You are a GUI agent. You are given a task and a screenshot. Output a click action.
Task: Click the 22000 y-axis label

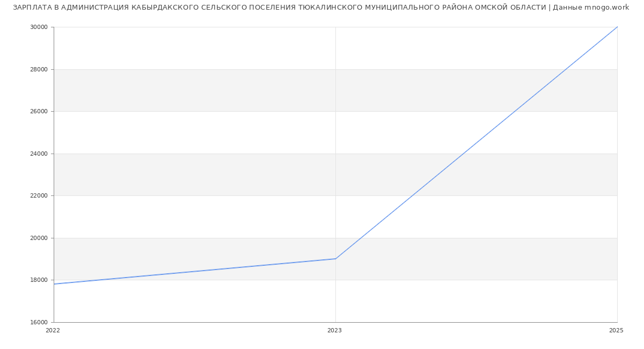coord(39,196)
